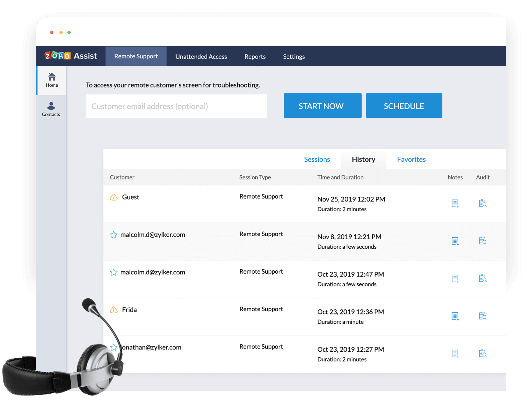Toggle star for Oct 23 malcolm.d@zylker.com session

(x=114, y=272)
